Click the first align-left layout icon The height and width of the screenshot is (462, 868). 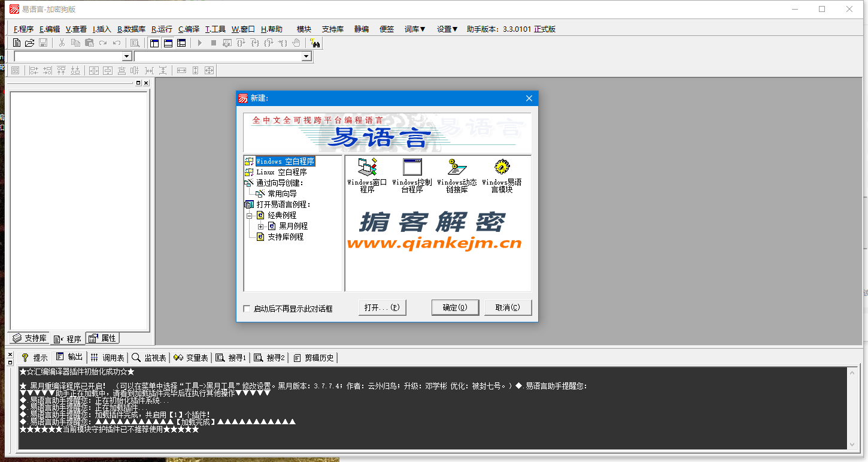[34, 71]
